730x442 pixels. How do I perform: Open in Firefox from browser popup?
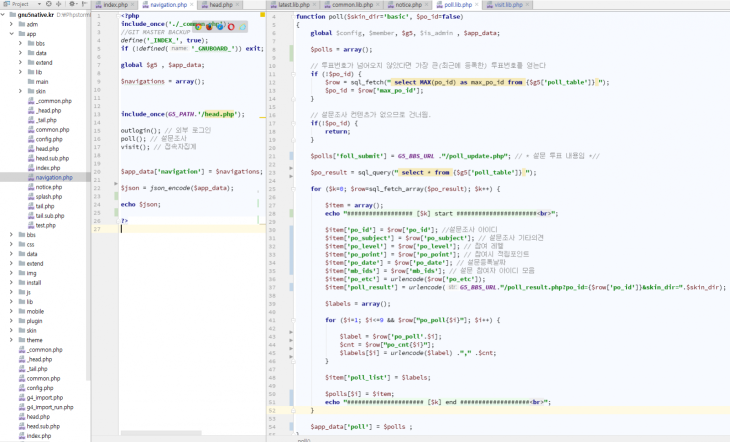pyautogui.click(x=211, y=27)
